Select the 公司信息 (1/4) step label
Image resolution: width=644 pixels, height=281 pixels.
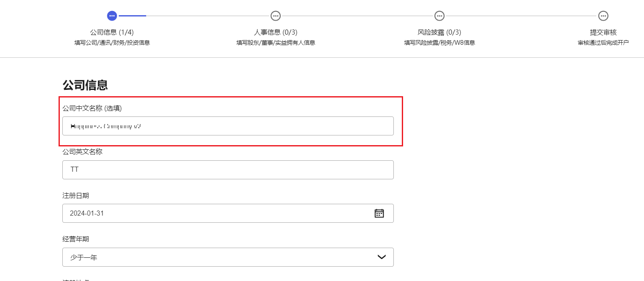click(112, 32)
